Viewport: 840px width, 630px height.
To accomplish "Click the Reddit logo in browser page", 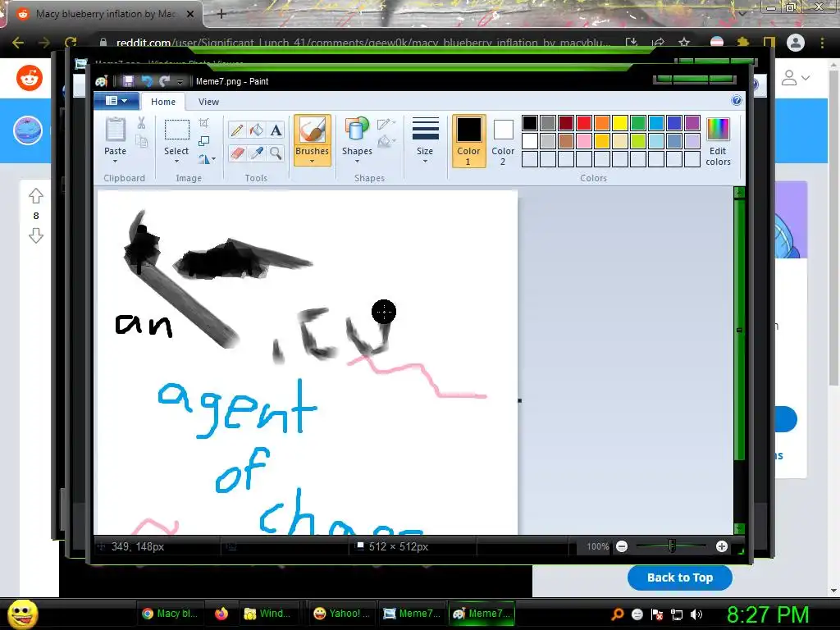I will tap(30, 78).
